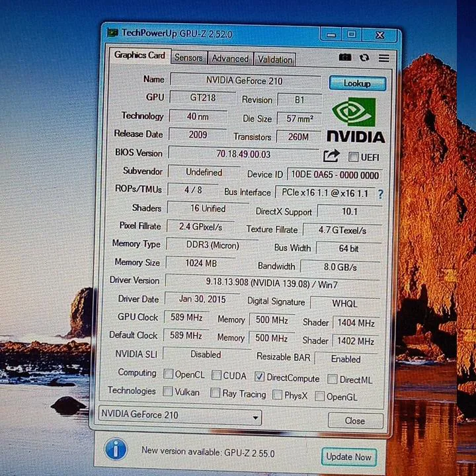Click the DirectX Support value 10.1
The width and height of the screenshot is (476, 476).
pyautogui.click(x=350, y=212)
